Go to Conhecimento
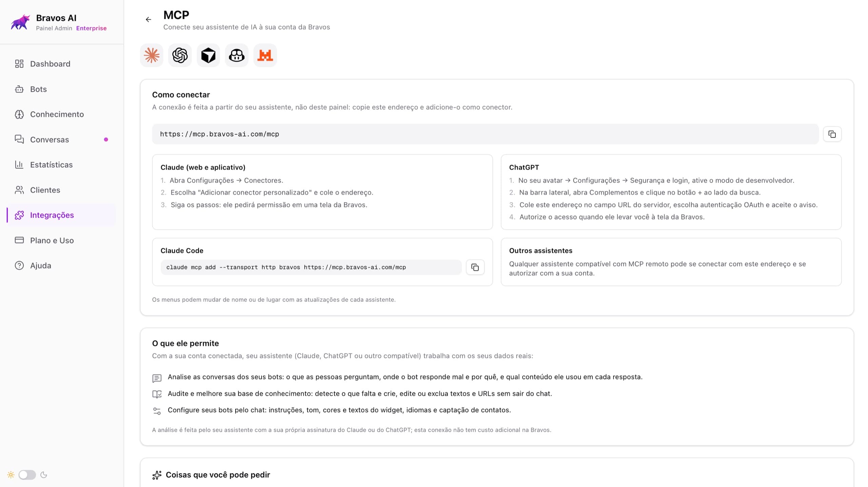Screen dimensions: 868x487 point(61,114)
